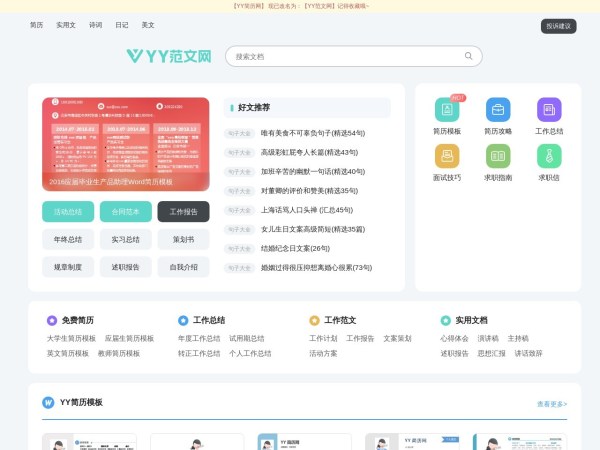Open 思想汇报 link

point(491,353)
